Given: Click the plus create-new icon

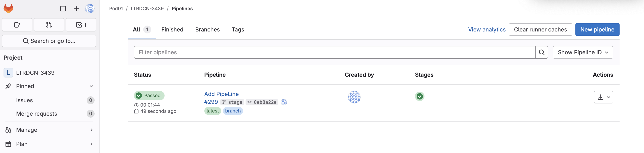Looking at the screenshot, I should point(76,9).
